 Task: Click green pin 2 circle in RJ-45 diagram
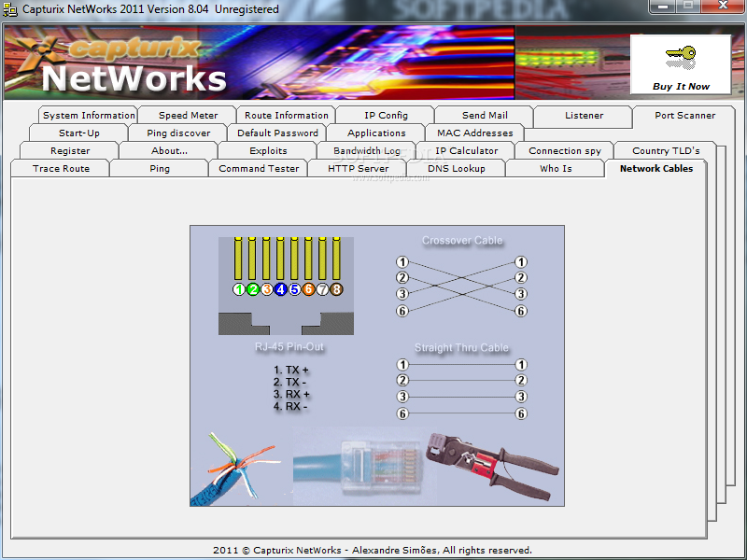click(253, 289)
